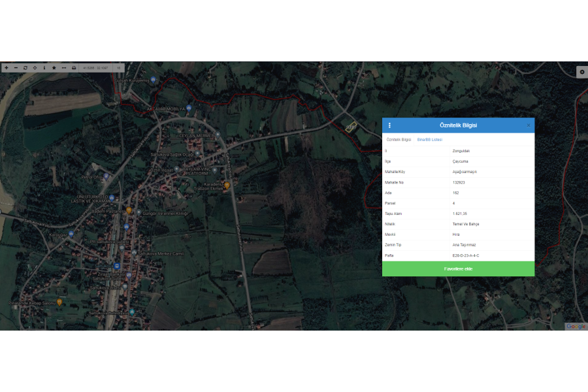
Task: Close the Öznitelik Bilgisi panel
Action: coord(529,125)
